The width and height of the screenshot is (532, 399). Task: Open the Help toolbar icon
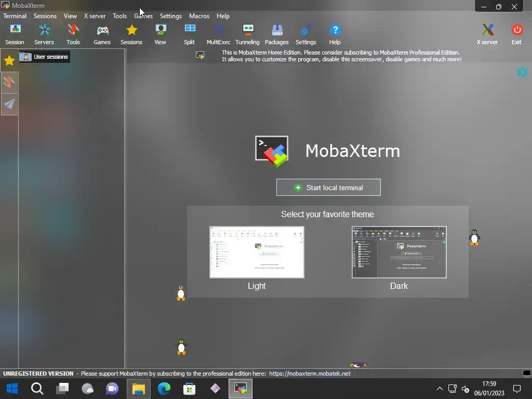click(x=335, y=35)
